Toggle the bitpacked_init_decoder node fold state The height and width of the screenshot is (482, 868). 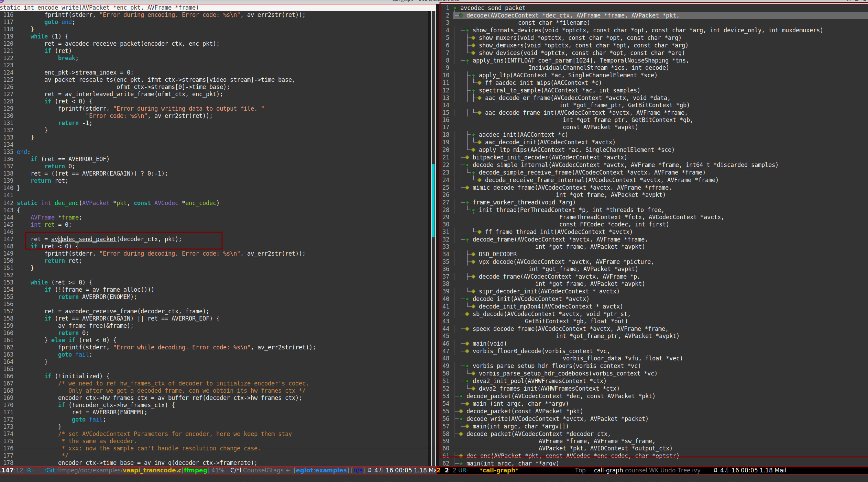[466, 157]
